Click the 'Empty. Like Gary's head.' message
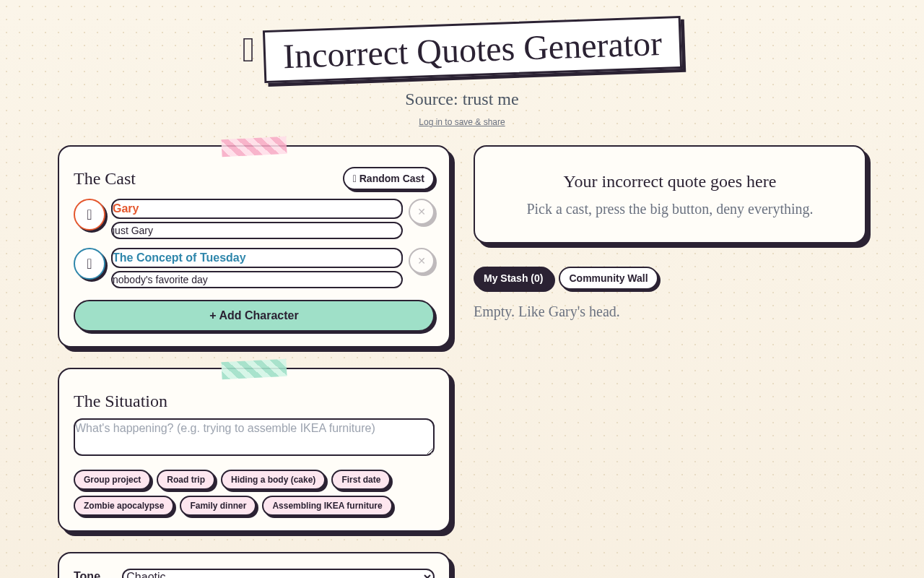 [546, 311]
